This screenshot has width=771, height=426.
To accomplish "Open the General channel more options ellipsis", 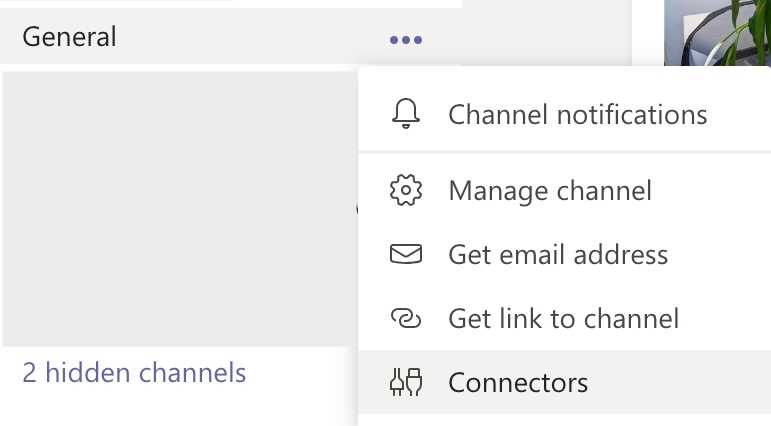I will [x=406, y=40].
